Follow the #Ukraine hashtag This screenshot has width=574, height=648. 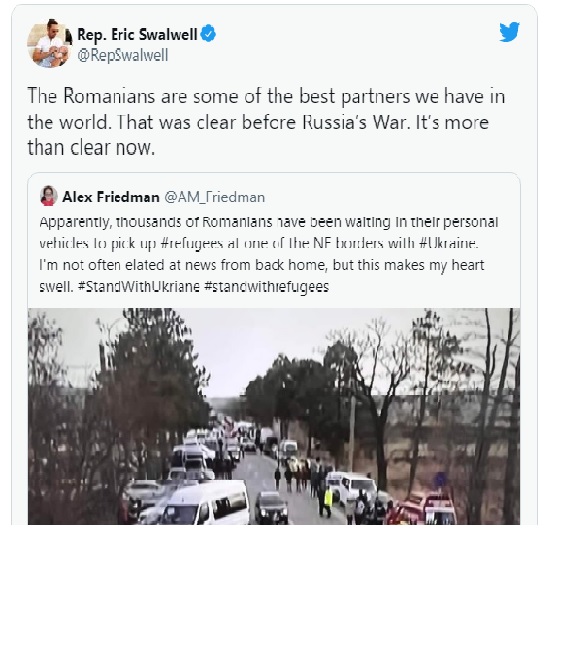tap(448, 243)
